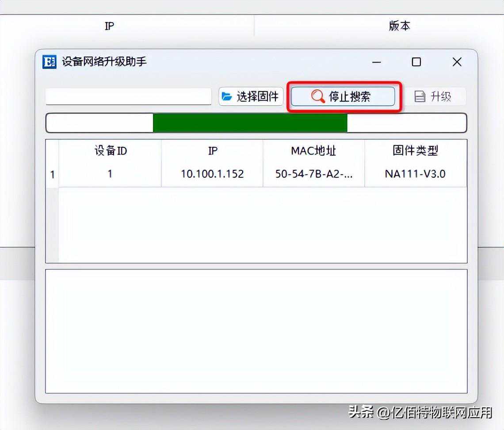The height and width of the screenshot is (430, 504).
Task: Click the red magnifier search icon
Action: tap(318, 96)
